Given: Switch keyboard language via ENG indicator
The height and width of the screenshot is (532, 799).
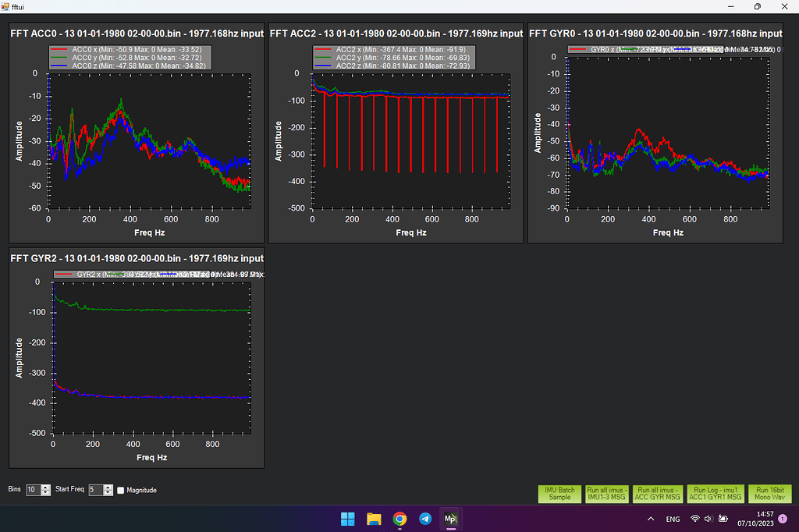Looking at the screenshot, I should (x=673, y=518).
